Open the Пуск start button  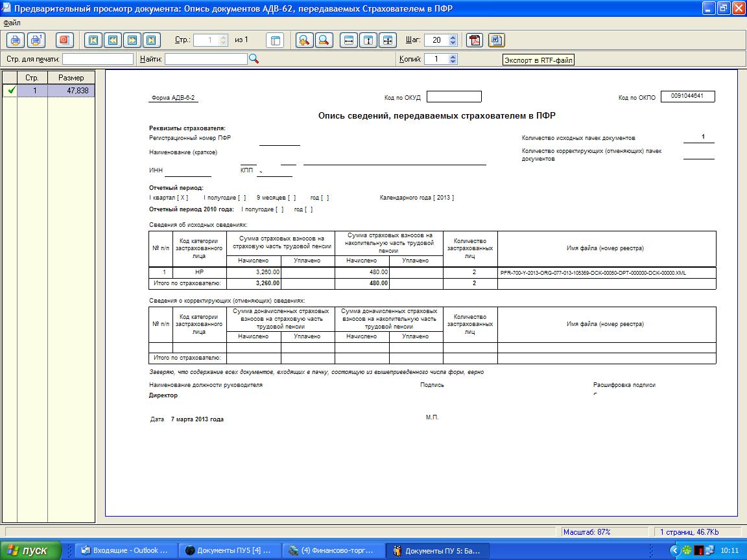[x=29, y=550]
